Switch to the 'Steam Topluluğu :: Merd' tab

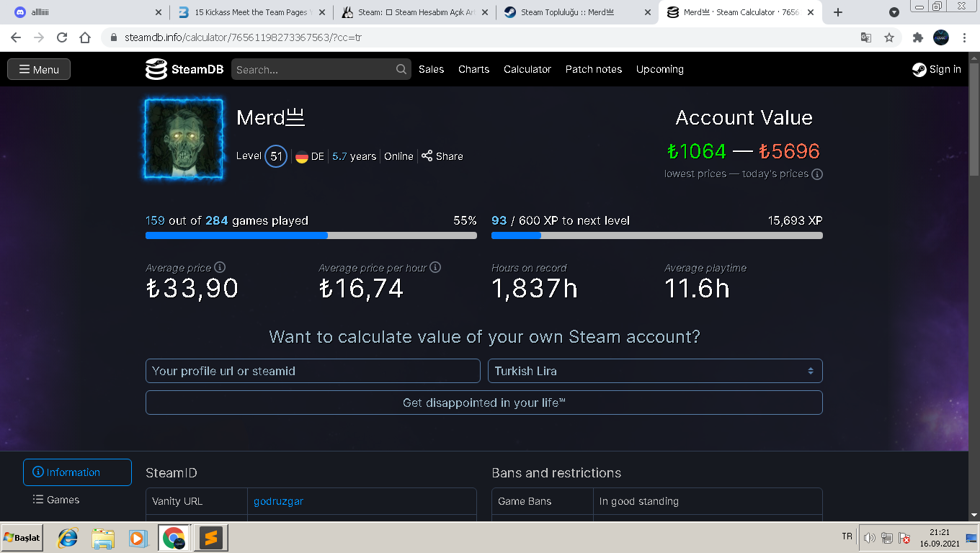578,12
